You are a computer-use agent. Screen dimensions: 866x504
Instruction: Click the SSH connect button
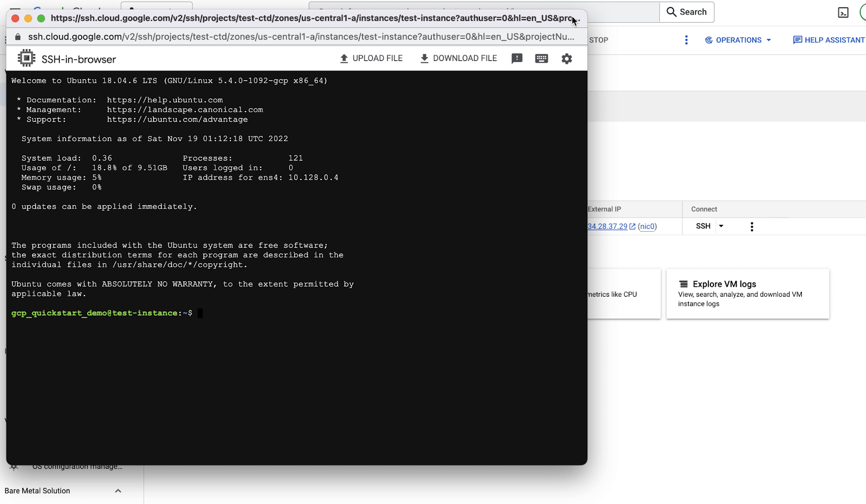tap(703, 226)
